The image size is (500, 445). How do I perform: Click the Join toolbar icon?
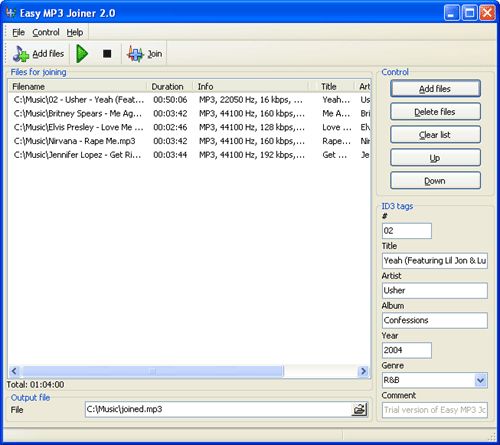click(x=135, y=54)
